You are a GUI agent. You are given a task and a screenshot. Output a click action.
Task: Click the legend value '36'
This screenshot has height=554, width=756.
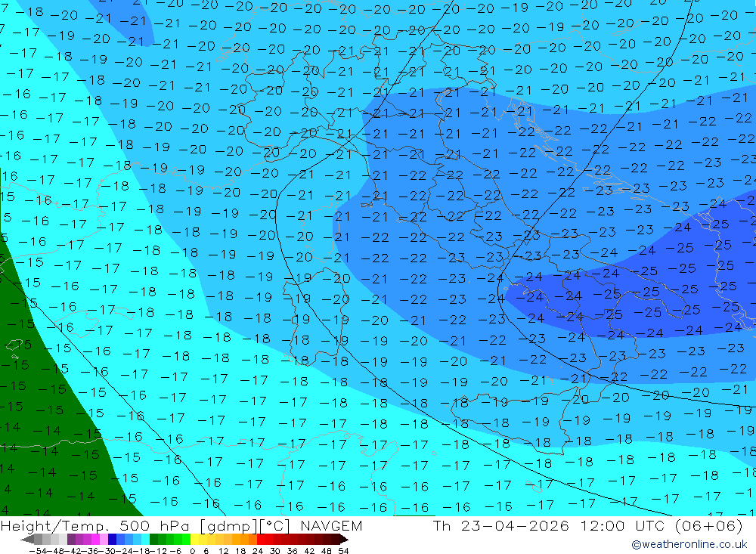292,551
